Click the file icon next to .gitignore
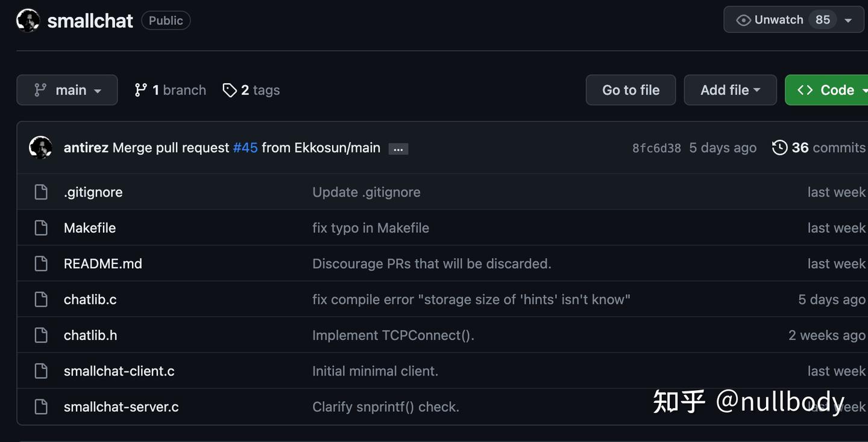Viewport: 868px width, 442px height. coord(41,192)
